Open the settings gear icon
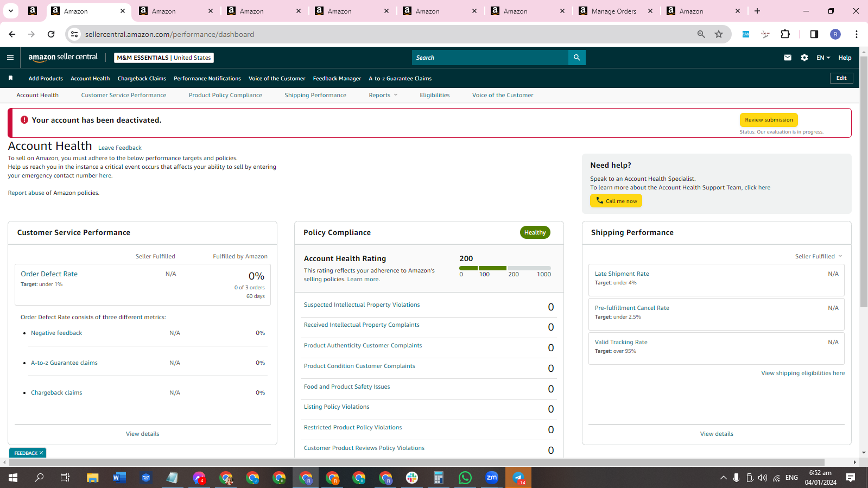This screenshot has height=488, width=868. (804, 58)
